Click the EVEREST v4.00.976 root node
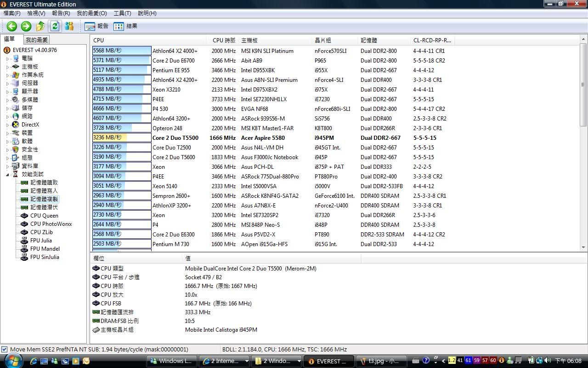This screenshot has height=368, width=588. (35, 50)
